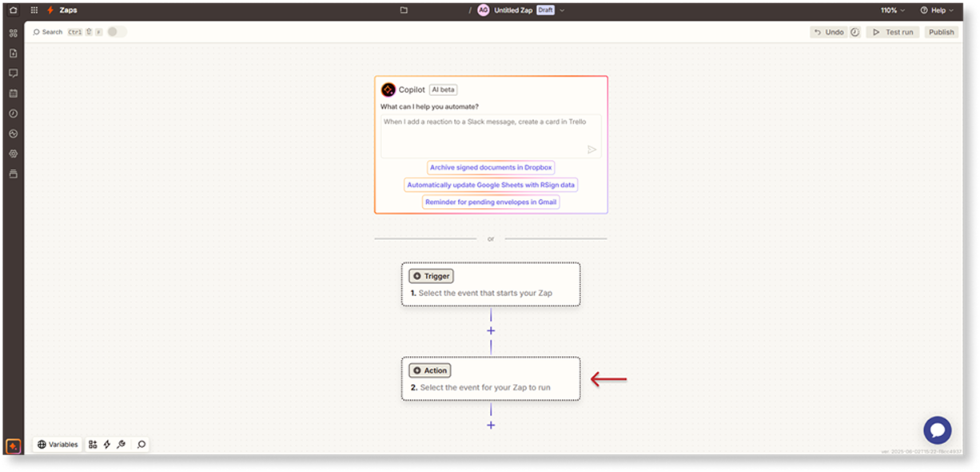The image size is (980, 472).
Task: Open the comments speech bubble icon in sidebar
Action: [13, 73]
